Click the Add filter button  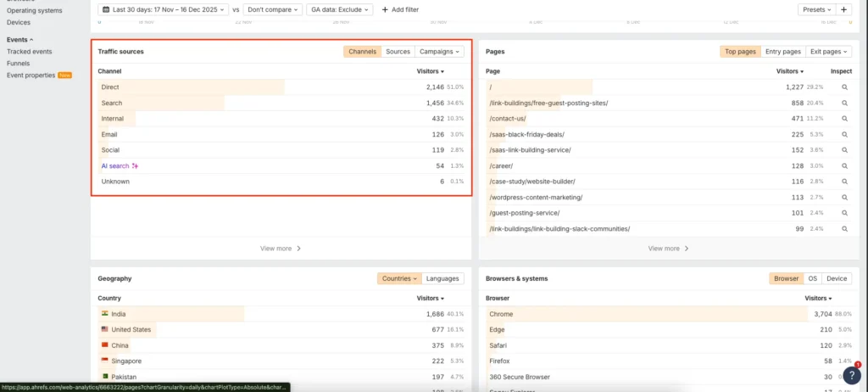pyautogui.click(x=400, y=9)
